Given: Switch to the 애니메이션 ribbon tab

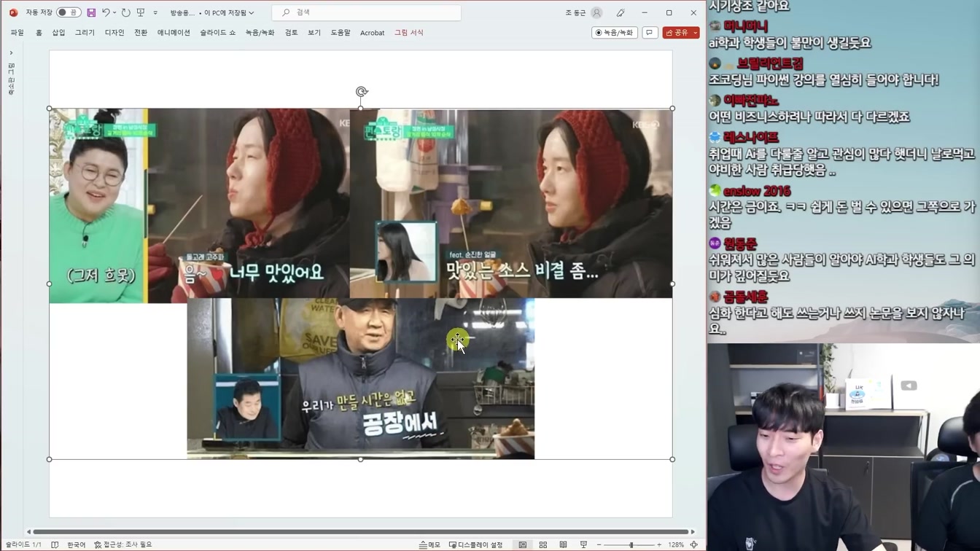Looking at the screenshot, I should [x=174, y=33].
